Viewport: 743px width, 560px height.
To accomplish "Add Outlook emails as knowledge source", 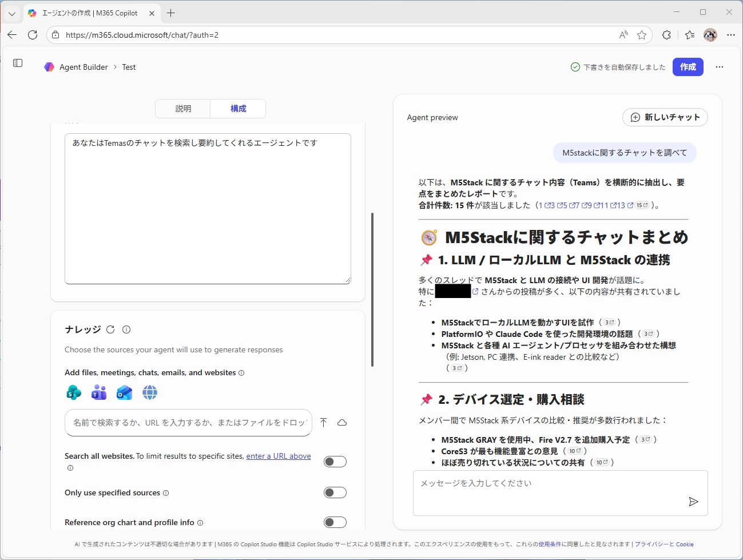I will (124, 392).
